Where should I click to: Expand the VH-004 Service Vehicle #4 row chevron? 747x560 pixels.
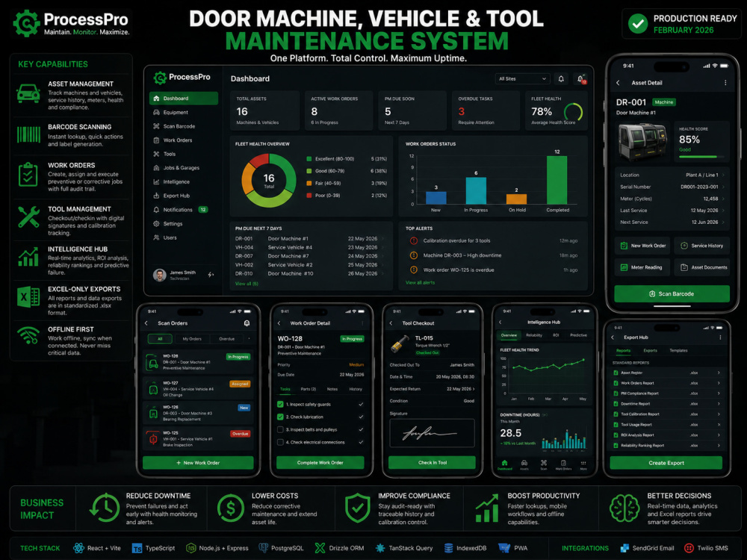[x=382, y=247]
